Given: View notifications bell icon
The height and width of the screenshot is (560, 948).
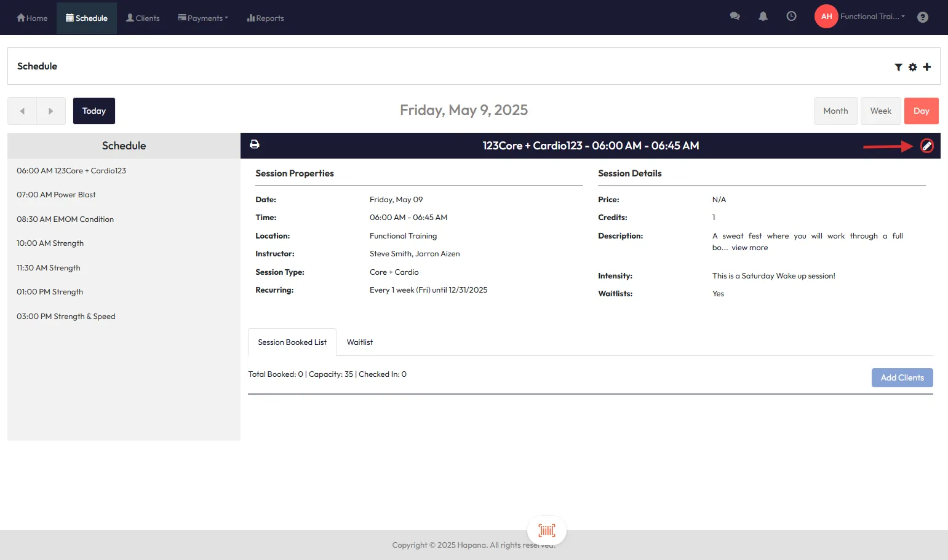Looking at the screenshot, I should [x=763, y=17].
